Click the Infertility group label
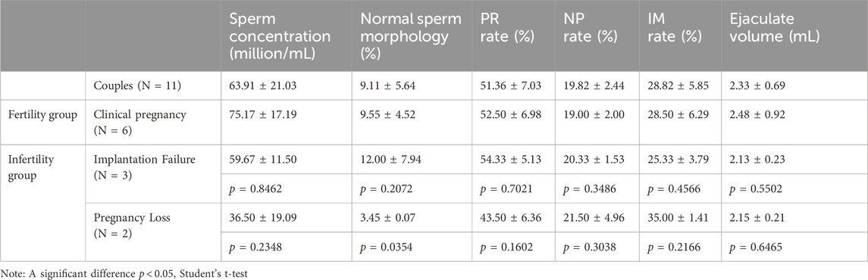The height and width of the screenshot is (280, 868). tap(26, 163)
